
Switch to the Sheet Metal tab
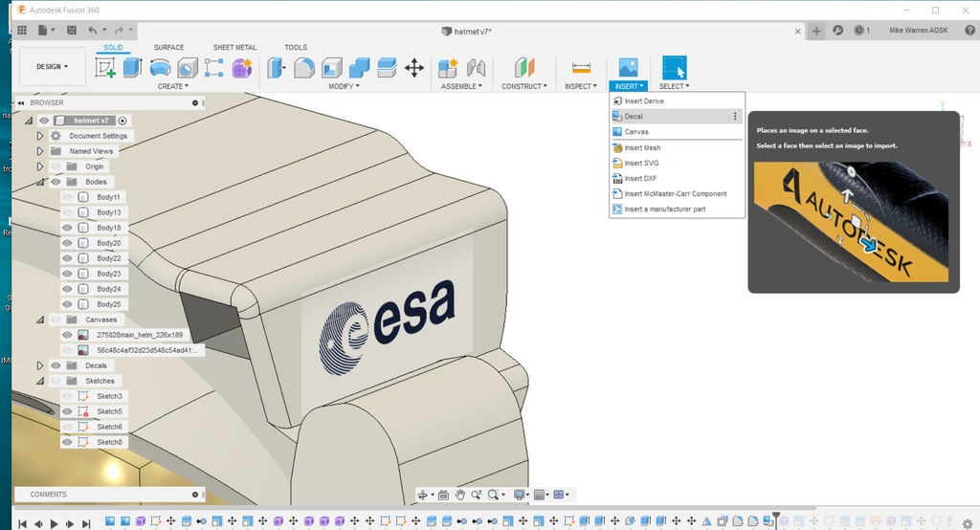point(234,47)
